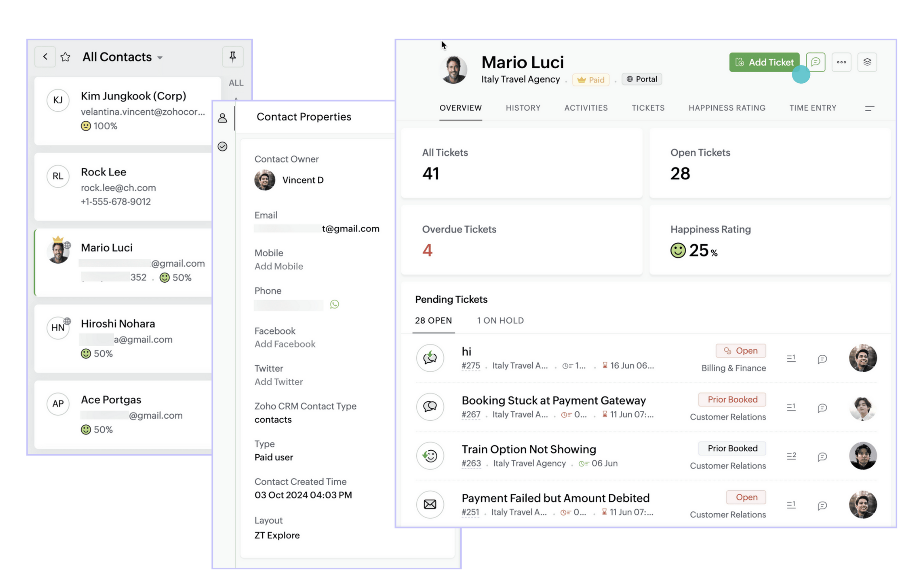
Task: Select the layered stack icon top right
Action: [x=867, y=62]
